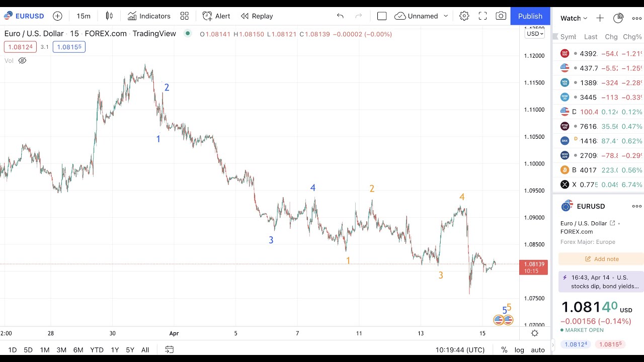Viewport: 644px width, 362px height.
Task: Select the All date range
Action: pyautogui.click(x=145, y=350)
